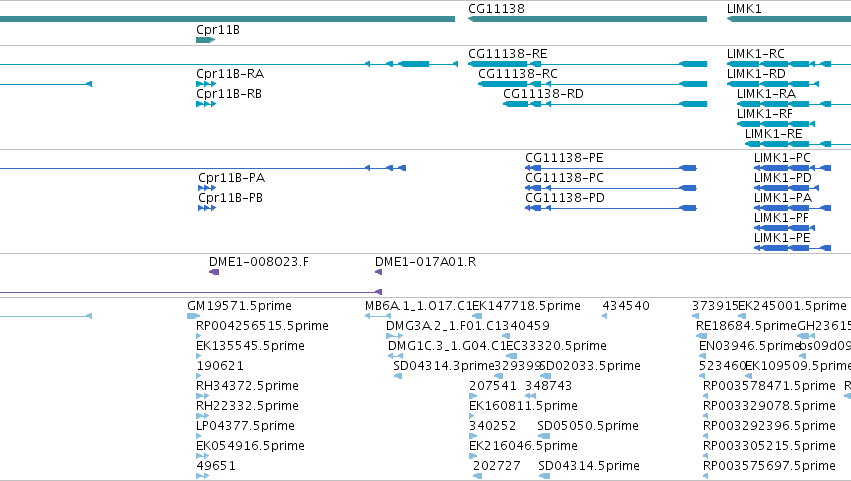Click EST RP003329078.5prime
851x481 pixels.
tap(769, 407)
